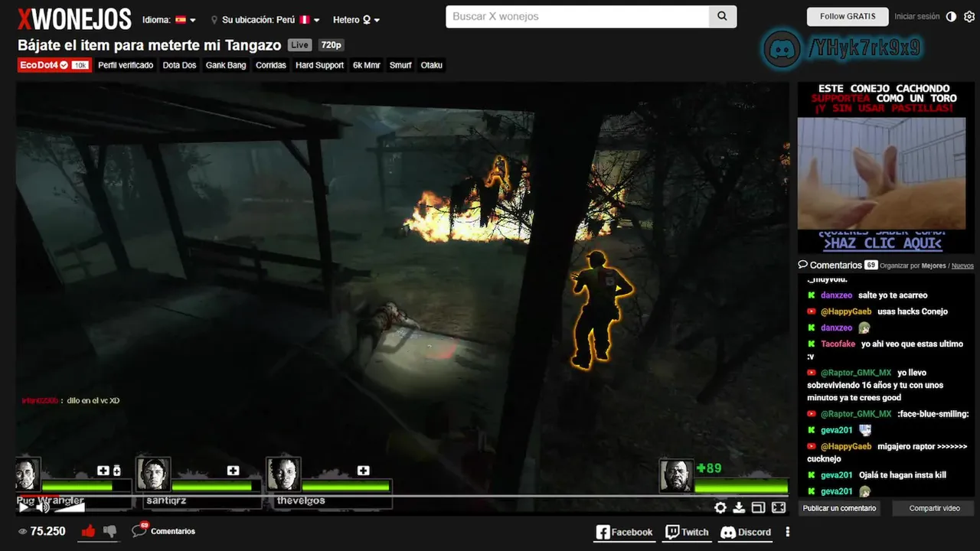Click the Kick icon beside Tacofake
The image size is (980, 551).
(x=812, y=344)
